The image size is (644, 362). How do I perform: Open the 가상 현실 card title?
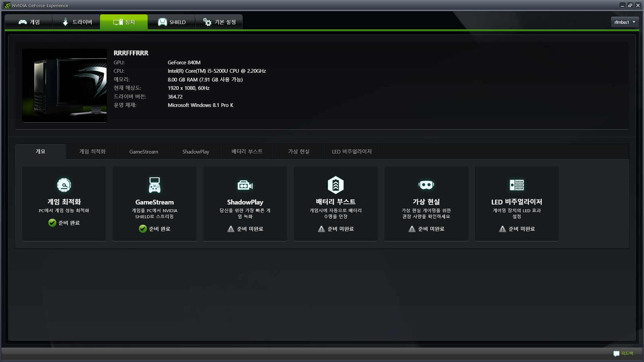pos(426,202)
